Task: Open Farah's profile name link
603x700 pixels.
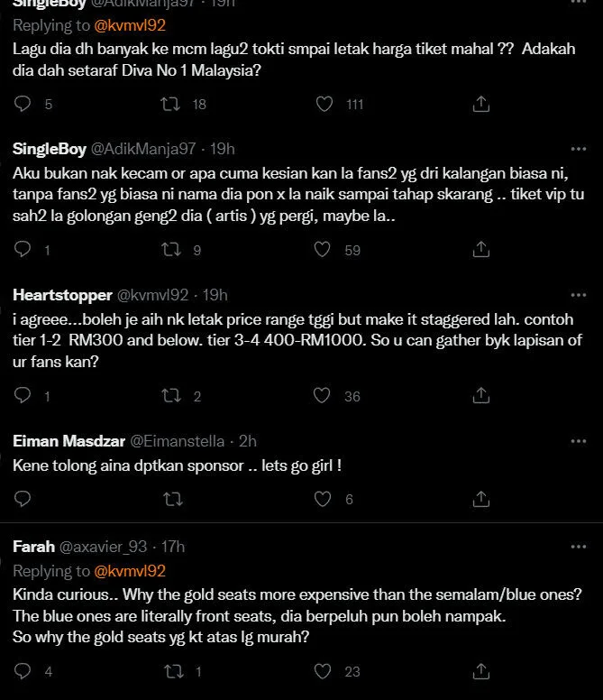Action: pos(32,547)
